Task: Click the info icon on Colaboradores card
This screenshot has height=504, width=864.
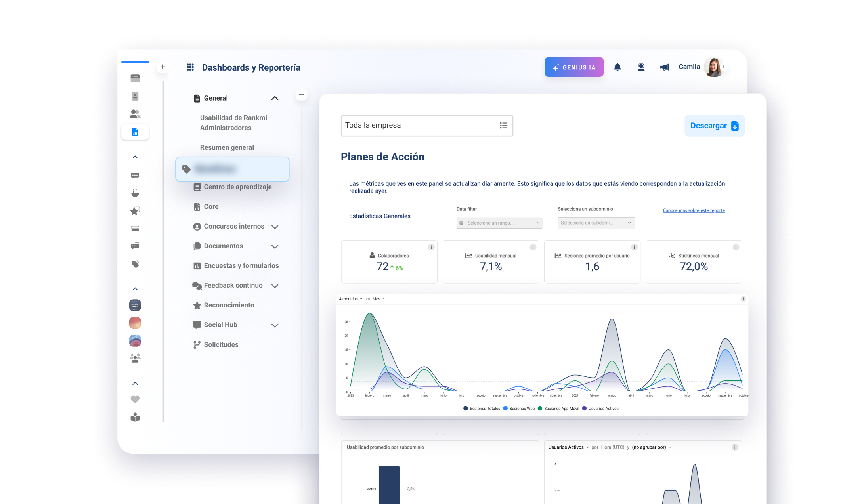Action: click(x=431, y=247)
